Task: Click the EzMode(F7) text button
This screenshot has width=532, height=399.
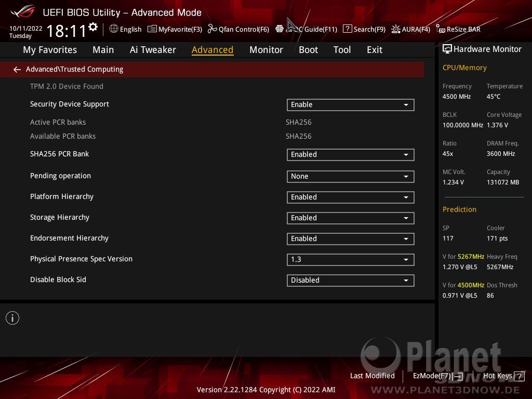Action: point(432,376)
